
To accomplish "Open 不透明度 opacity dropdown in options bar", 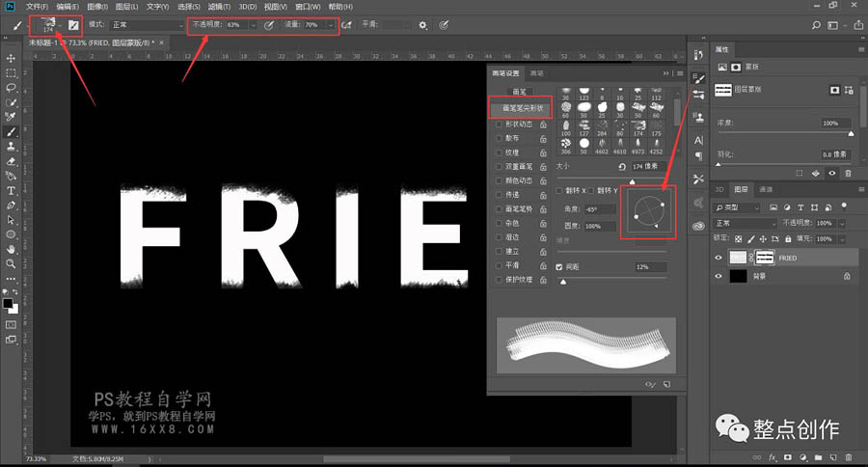I will pos(254,25).
